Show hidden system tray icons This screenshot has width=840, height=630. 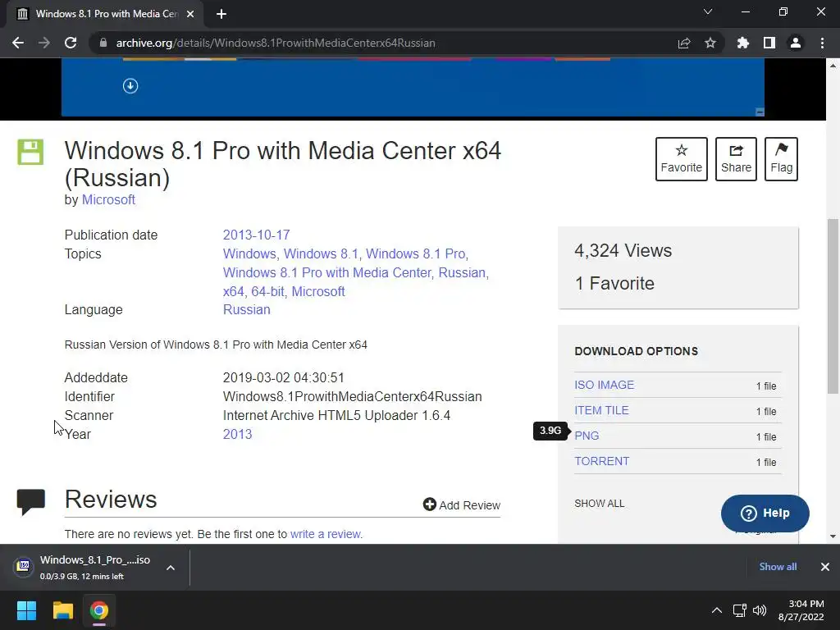click(x=717, y=610)
